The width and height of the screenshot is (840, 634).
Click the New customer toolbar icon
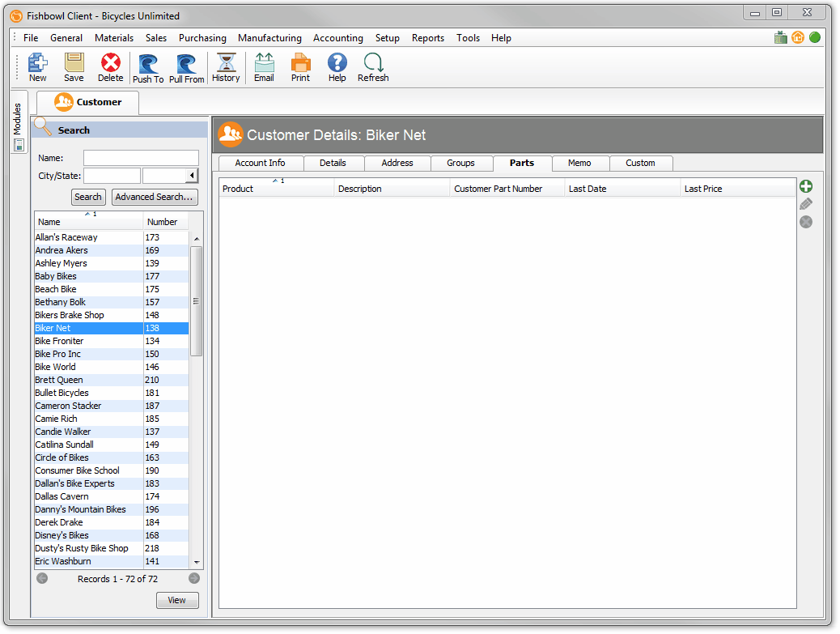click(x=37, y=67)
